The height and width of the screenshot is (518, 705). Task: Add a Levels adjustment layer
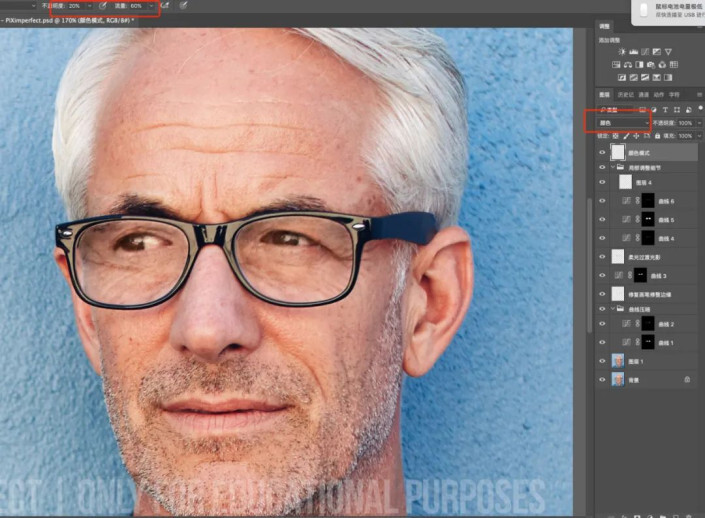(635, 51)
